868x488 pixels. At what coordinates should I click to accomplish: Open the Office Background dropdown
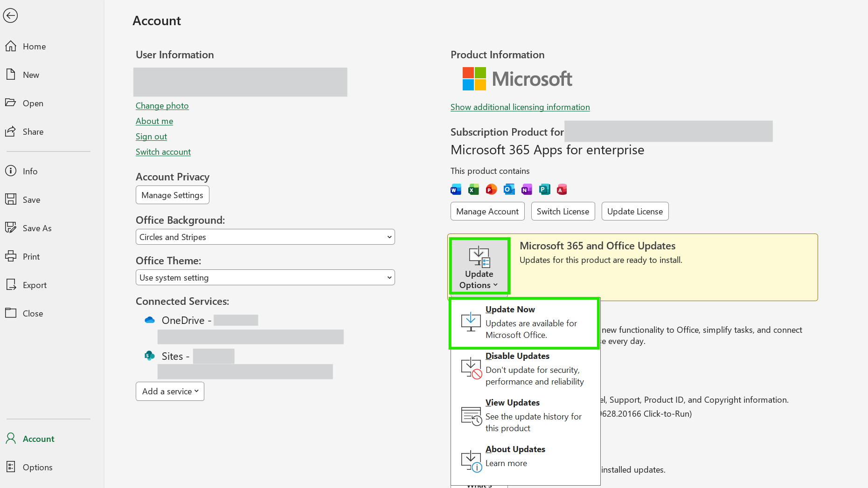(265, 237)
